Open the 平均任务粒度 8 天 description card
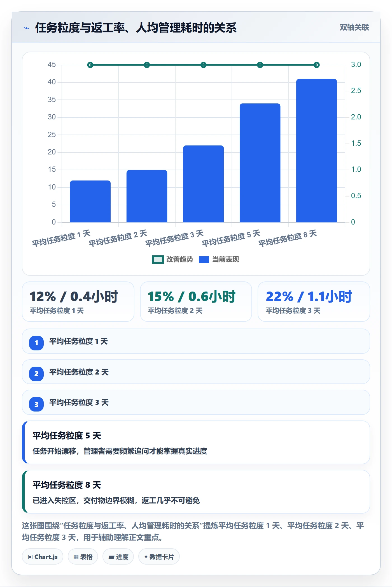The image size is (392, 587). (196, 492)
